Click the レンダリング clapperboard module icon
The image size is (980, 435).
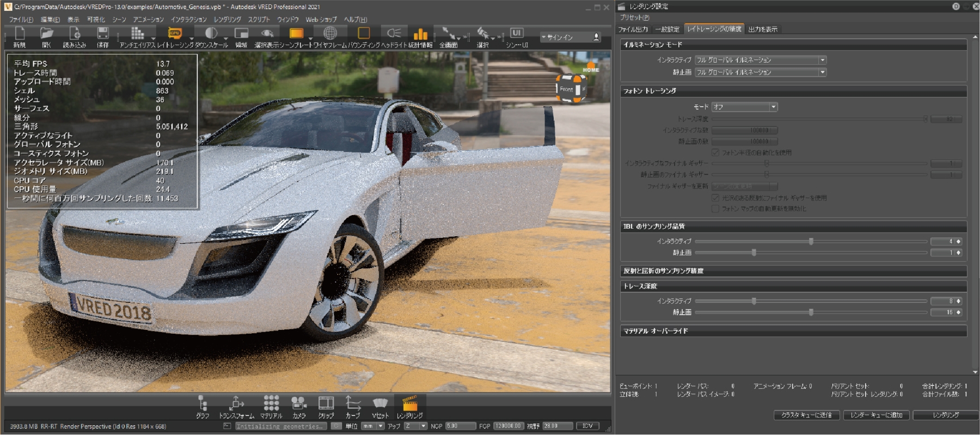(409, 403)
